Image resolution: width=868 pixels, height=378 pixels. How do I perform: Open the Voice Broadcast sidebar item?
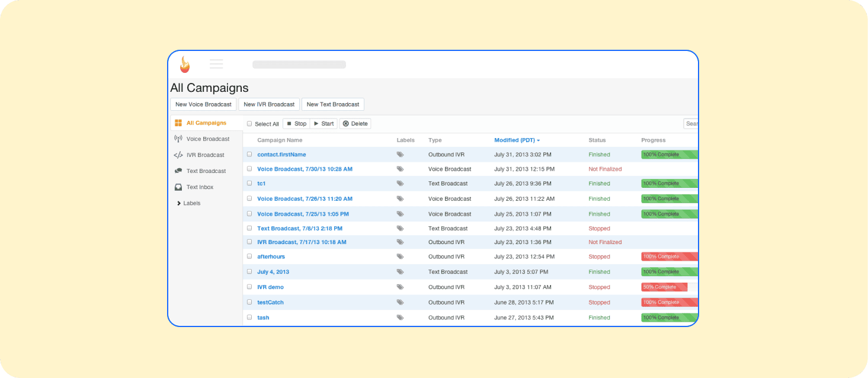(206, 139)
